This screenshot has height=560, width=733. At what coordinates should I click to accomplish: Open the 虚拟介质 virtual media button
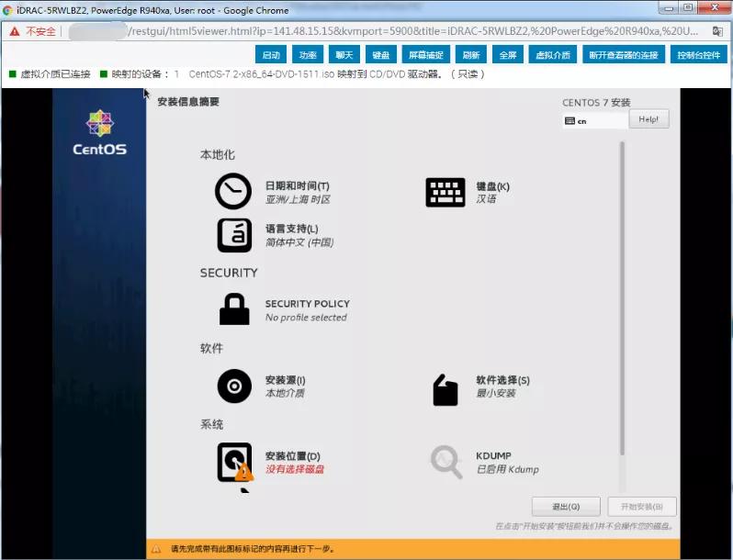(553, 55)
